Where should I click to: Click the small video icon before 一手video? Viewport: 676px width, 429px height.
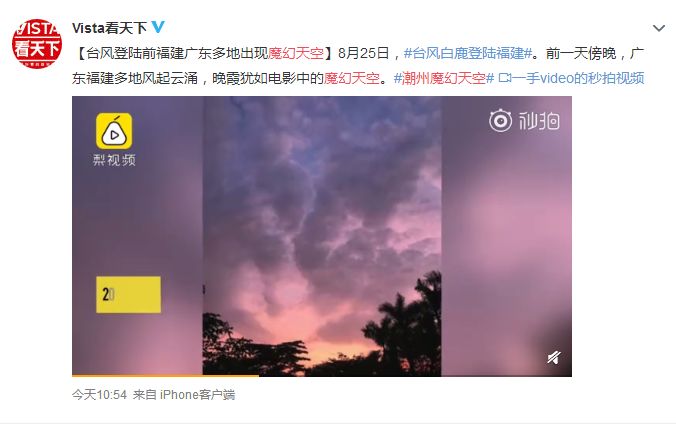point(504,78)
